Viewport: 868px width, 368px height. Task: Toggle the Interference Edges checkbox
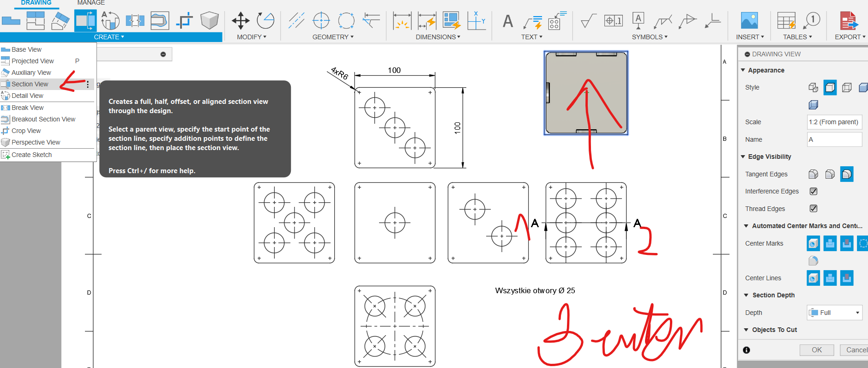pos(814,191)
